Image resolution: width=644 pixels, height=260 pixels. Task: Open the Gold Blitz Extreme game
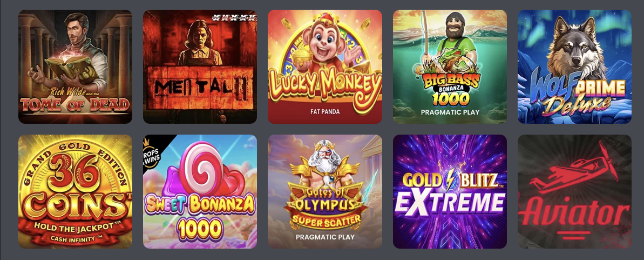tap(450, 192)
